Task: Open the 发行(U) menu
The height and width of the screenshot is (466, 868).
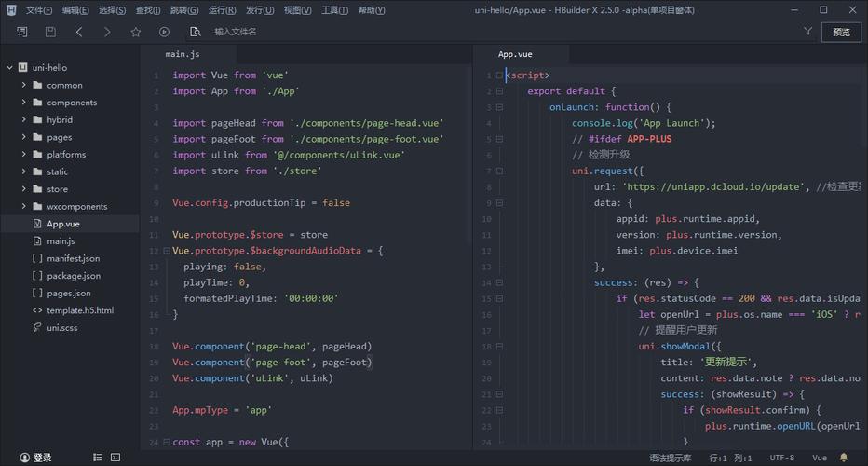Action: pos(260,10)
